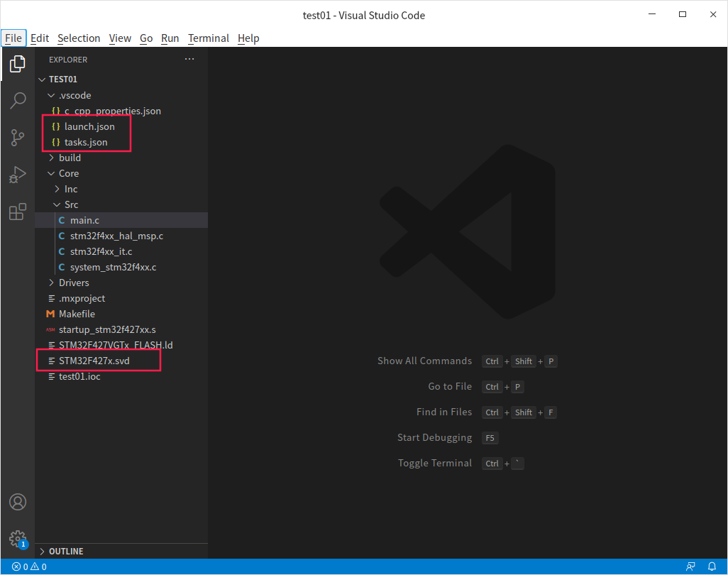
Task: Open stm32f4xx_it.c file
Action: 121,251
